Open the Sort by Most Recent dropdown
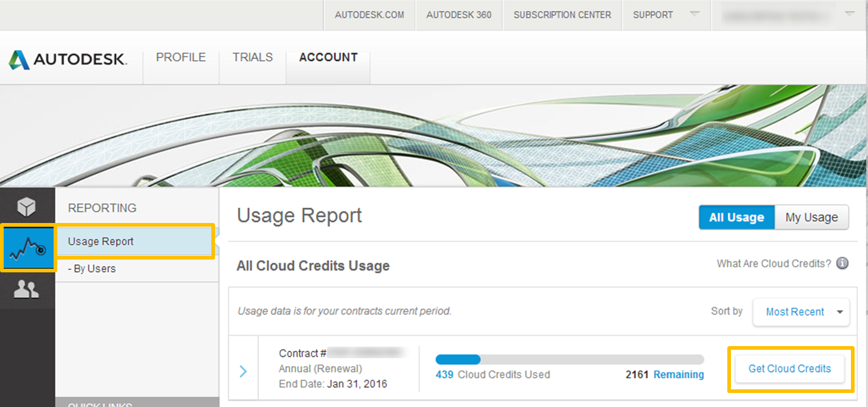Screen dimensions: 868x407 [800, 312]
